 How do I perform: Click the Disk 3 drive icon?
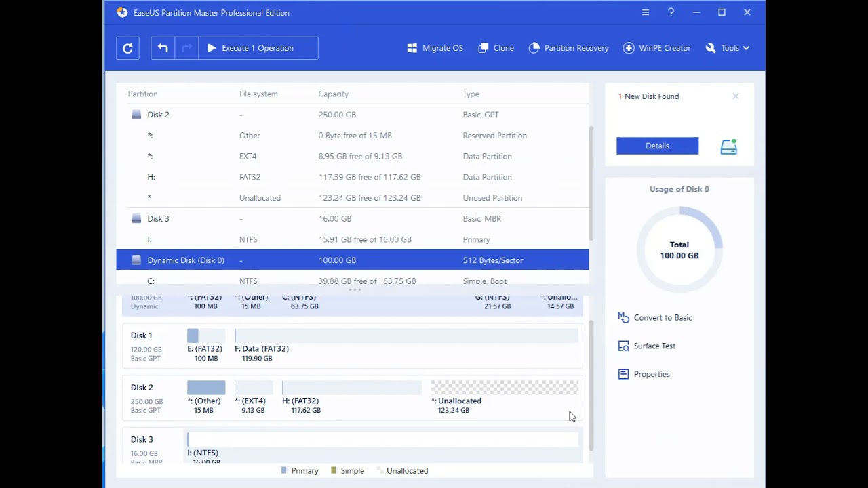(136, 219)
